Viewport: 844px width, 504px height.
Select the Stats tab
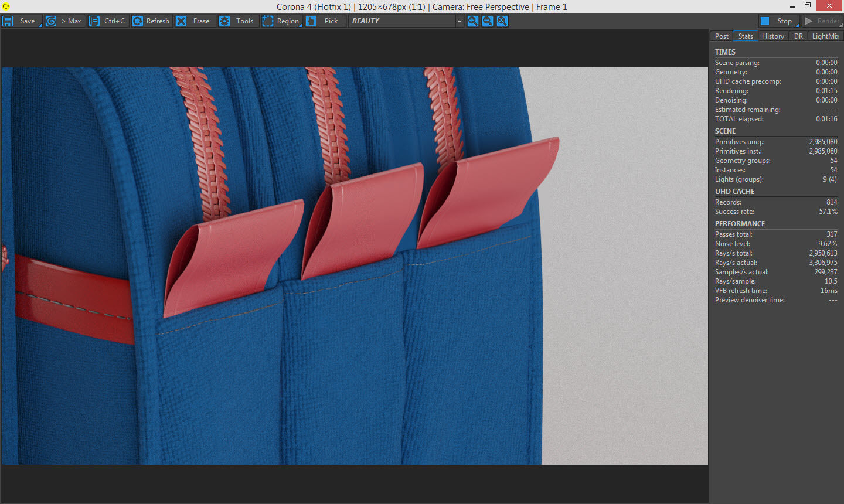click(x=746, y=36)
